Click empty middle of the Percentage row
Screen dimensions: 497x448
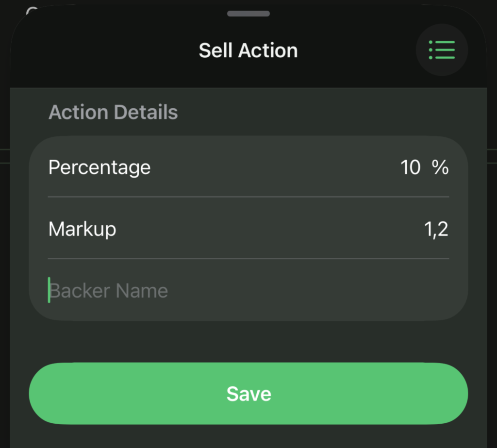[272, 167]
